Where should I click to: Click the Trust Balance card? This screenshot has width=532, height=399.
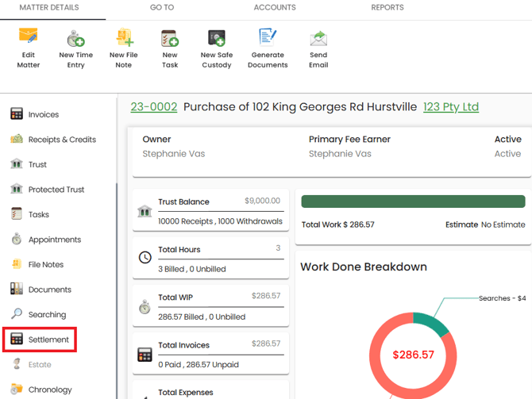210,211
